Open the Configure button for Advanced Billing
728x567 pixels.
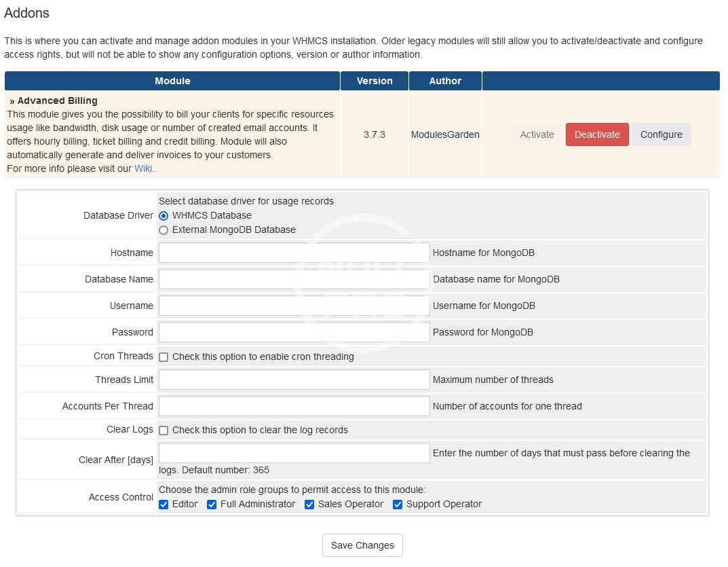tap(661, 134)
